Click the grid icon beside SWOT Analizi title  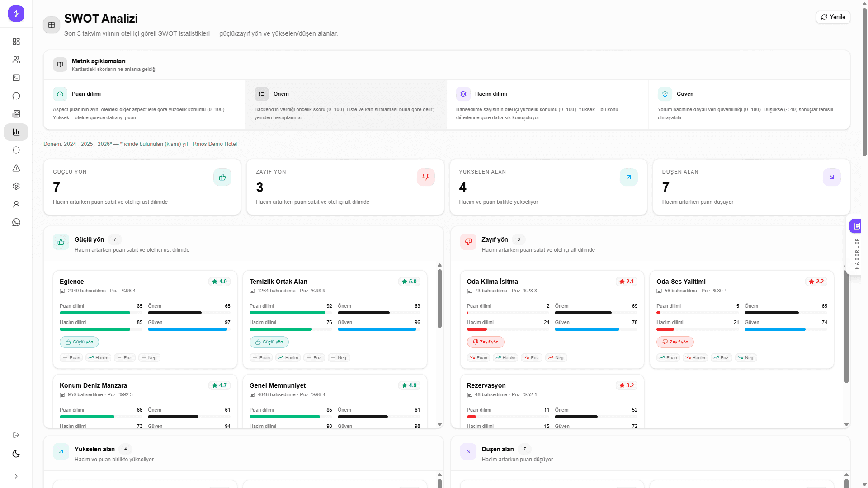click(x=52, y=25)
